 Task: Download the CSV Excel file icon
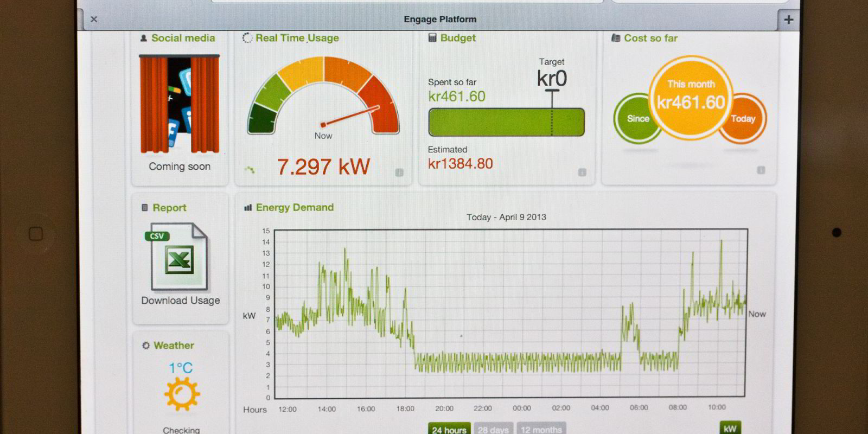(x=177, y=257)
